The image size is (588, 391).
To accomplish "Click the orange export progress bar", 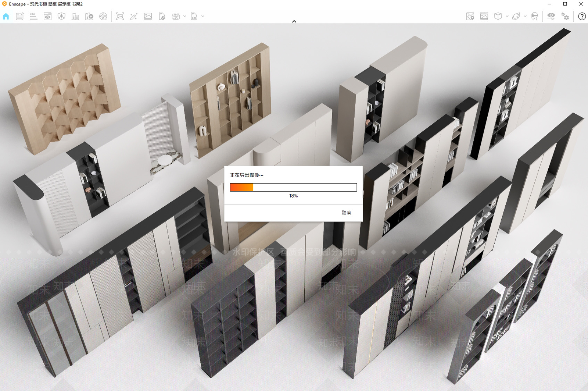I will [293, 187].
